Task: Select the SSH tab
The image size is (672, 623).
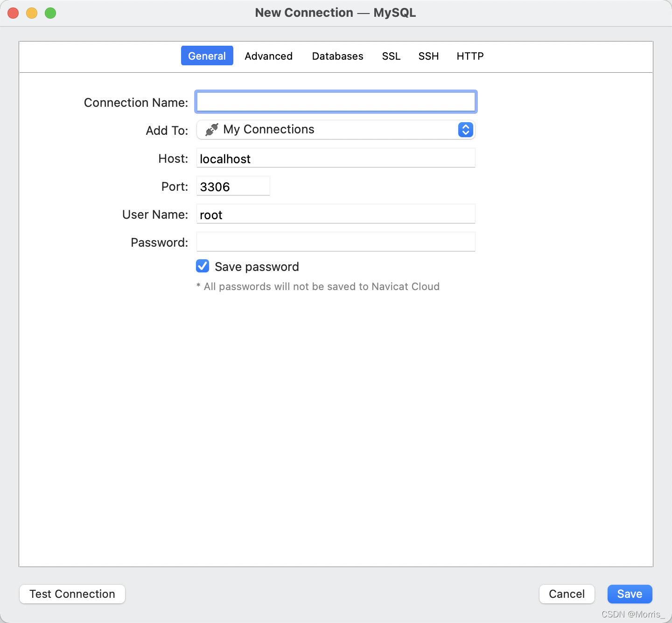Action: (428, 56)
